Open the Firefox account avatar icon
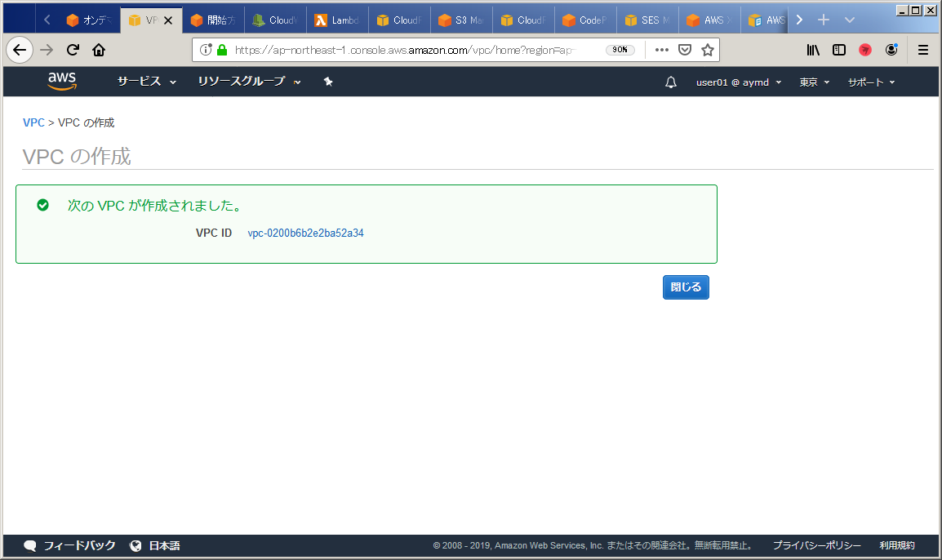 (891, 50)
